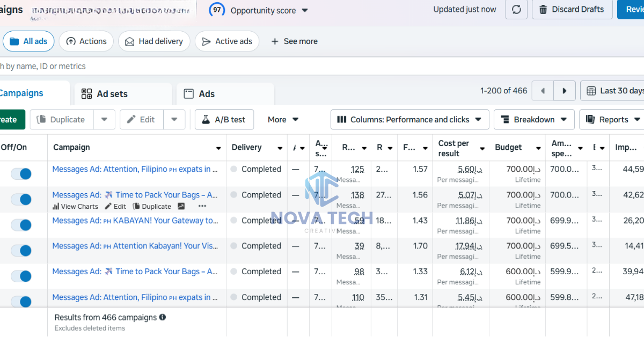
Task: Switch to the Ad sets tab
Action: tap(123, 94)
